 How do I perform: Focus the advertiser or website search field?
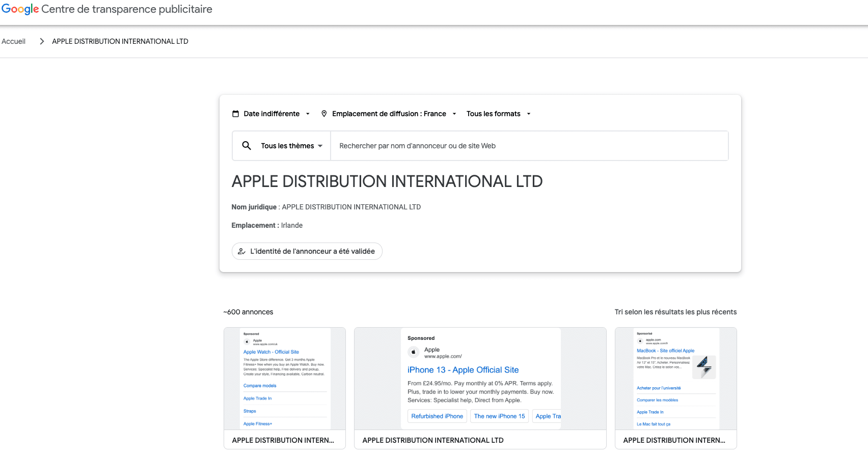[x=529, y=146]
